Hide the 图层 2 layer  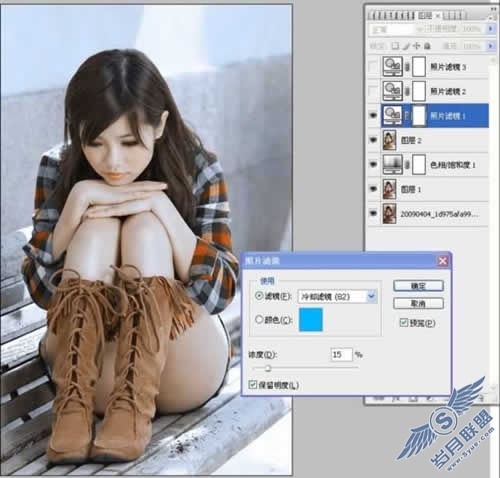373,140
